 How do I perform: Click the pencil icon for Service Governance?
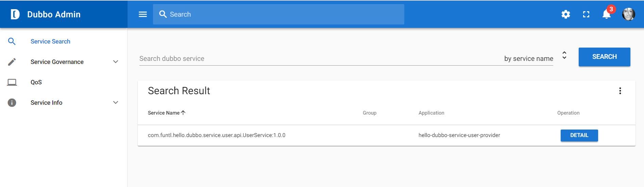coord(12,62)
